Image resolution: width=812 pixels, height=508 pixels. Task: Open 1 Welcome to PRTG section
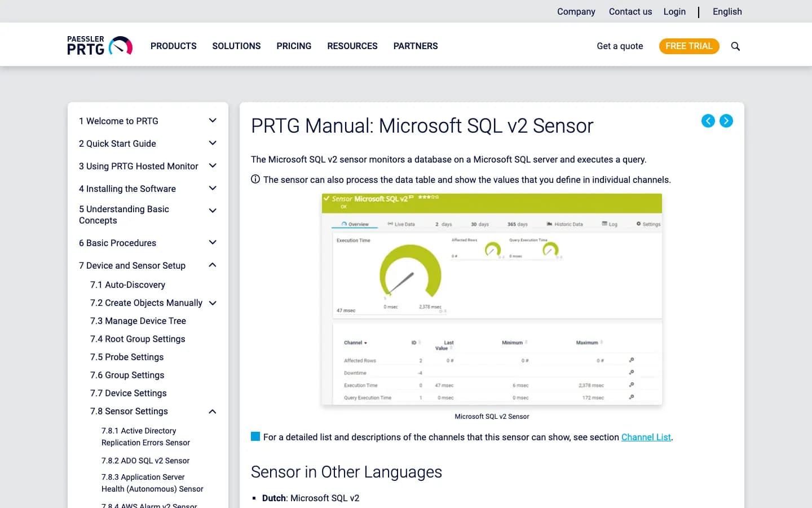pos(118,121)
